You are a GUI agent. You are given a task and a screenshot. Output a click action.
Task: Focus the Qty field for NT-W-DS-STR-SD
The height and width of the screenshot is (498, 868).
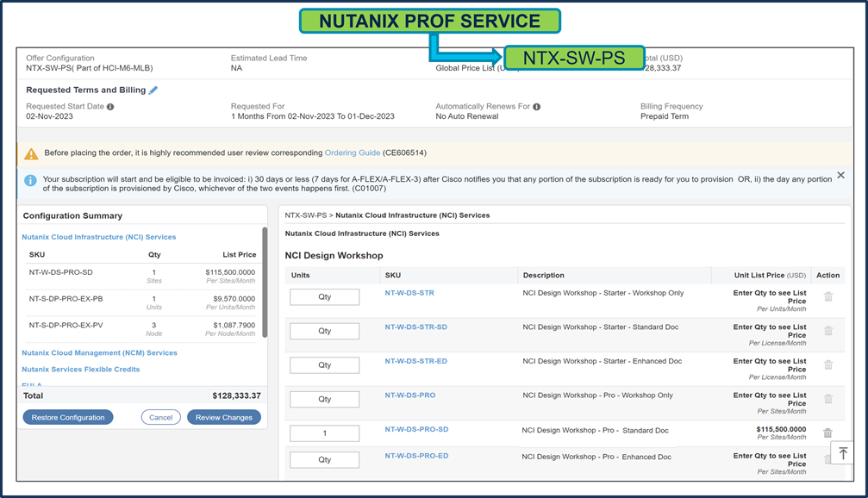[x=324, y=331]
